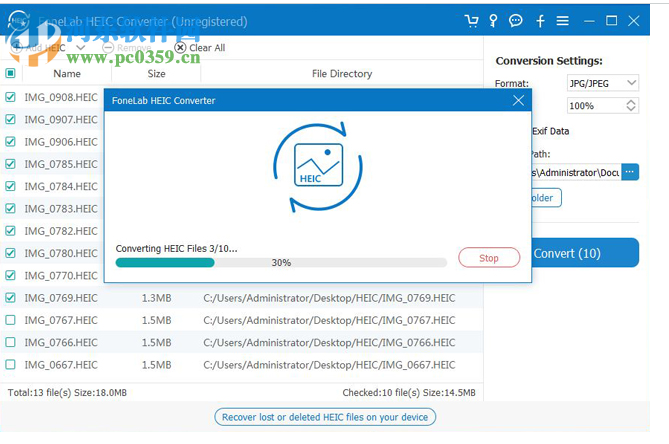Select file name IMG_0667.HEIC
669x444 pixels.
click(x=61, y=365)
